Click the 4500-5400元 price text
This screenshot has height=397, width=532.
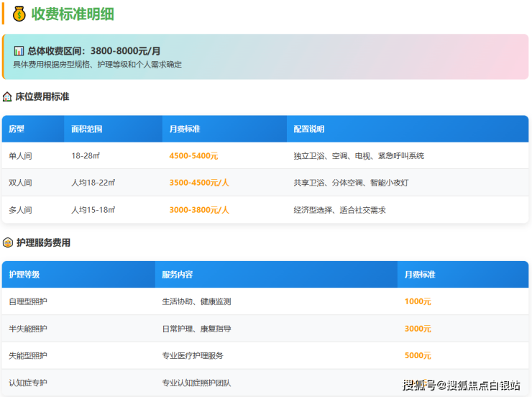point(193,156)
